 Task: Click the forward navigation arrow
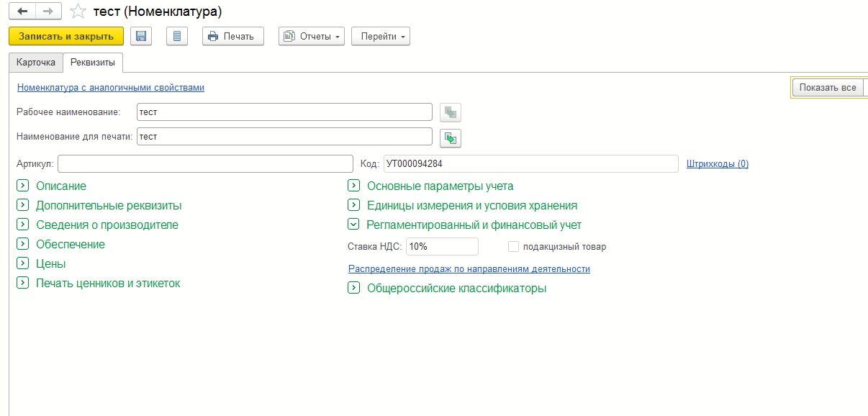coord(48,12)
